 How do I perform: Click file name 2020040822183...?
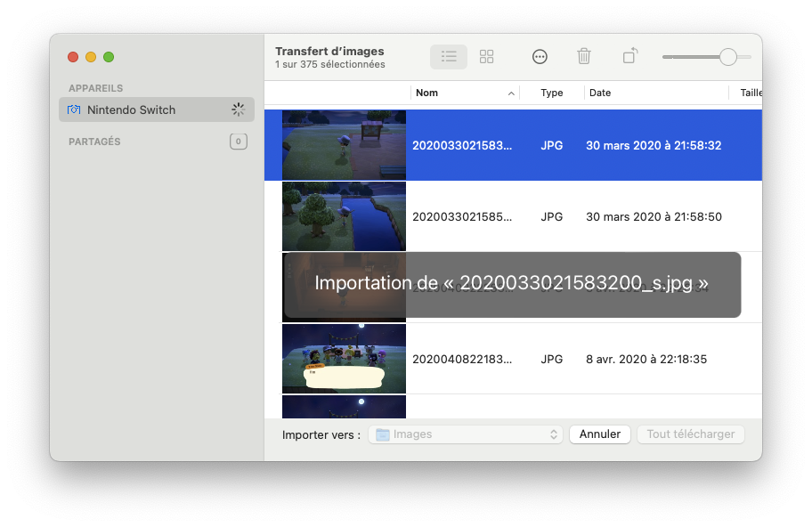click(462, 360)
